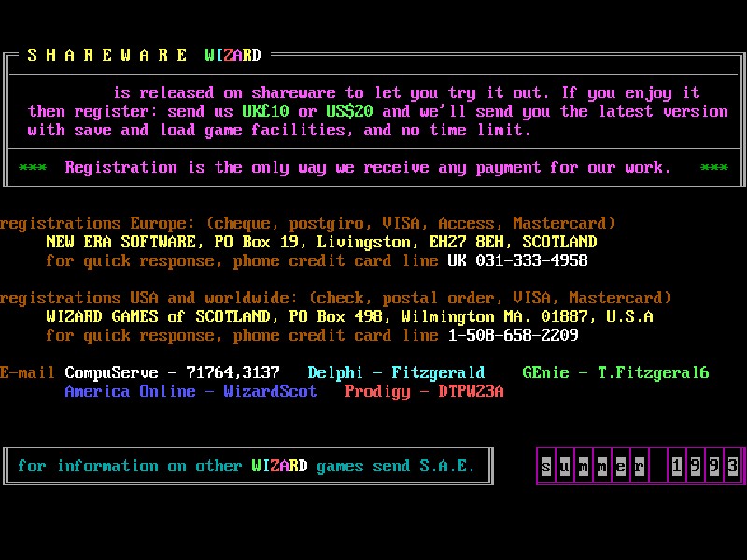Click the SHAREWARE WIZARD title heading
This screenshot has height=560, width=747.
click(x=144, y=55)
